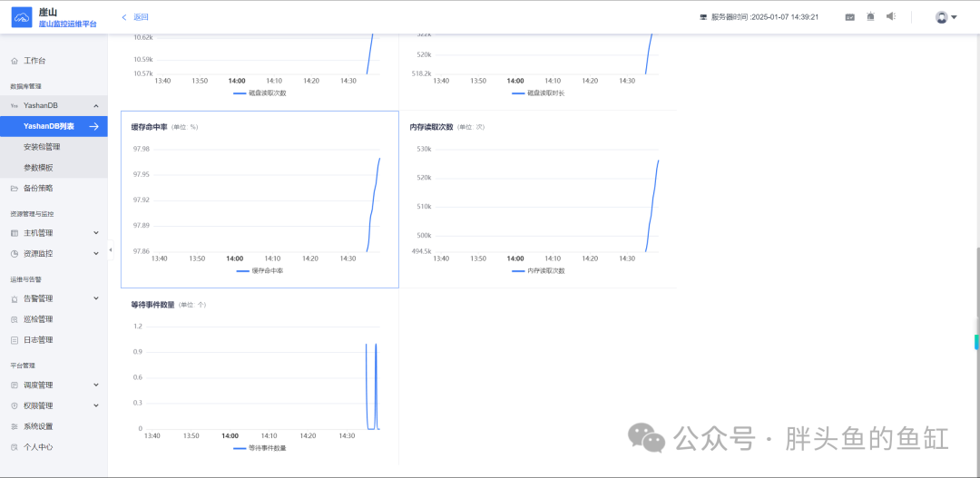Toggle the 磁盘读取次数 legend series

260,93
